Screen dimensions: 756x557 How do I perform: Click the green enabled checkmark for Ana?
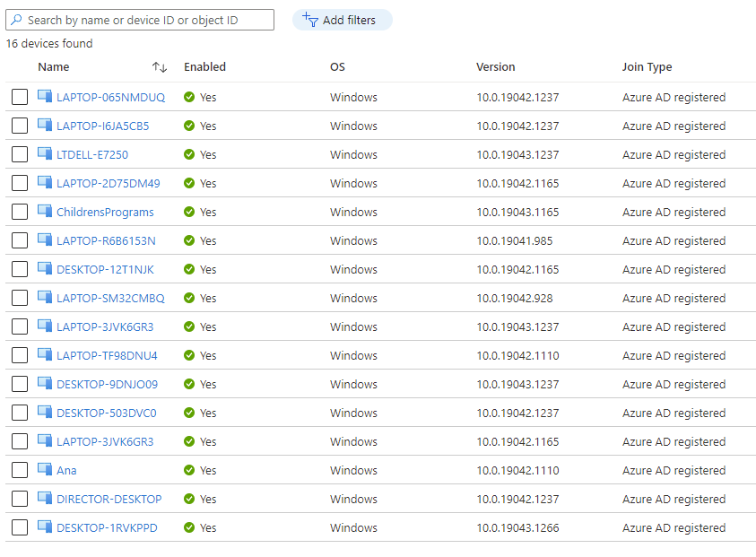pos(189,470)
